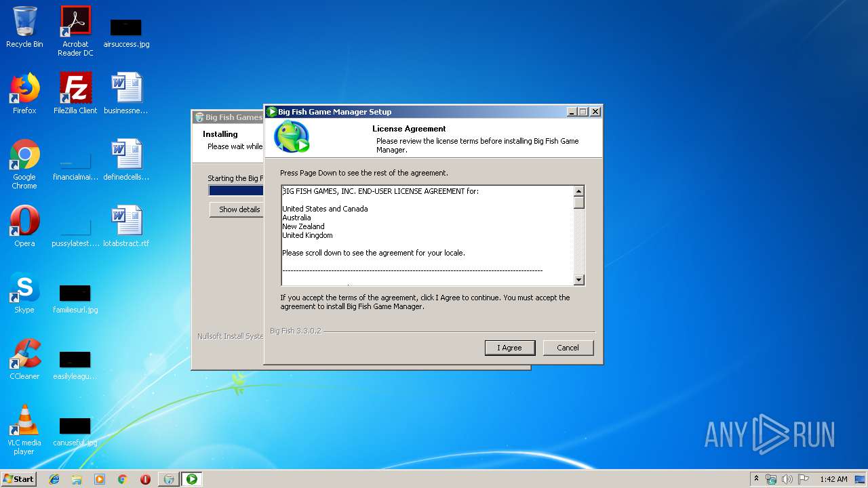
Task: Click the license text scrollbar thumb
Action: coord(579,203)
